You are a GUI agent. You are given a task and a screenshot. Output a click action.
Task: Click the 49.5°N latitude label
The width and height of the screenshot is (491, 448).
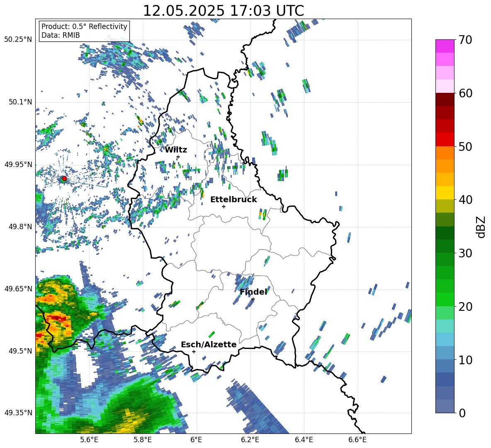point(20,351)
